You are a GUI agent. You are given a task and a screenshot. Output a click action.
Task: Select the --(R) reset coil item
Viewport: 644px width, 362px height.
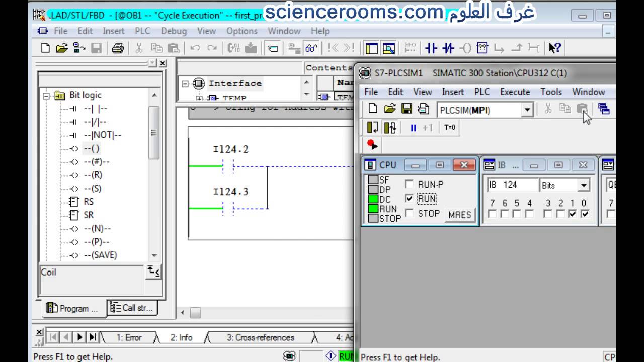coord(93,175)
